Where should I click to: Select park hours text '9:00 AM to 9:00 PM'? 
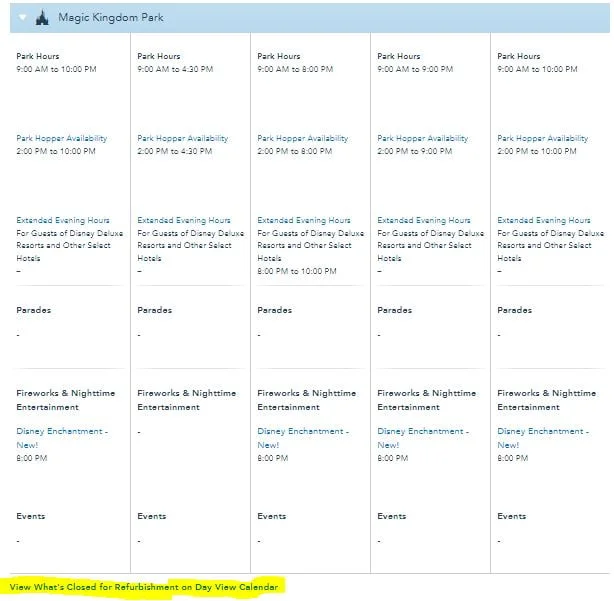(415, 69)
